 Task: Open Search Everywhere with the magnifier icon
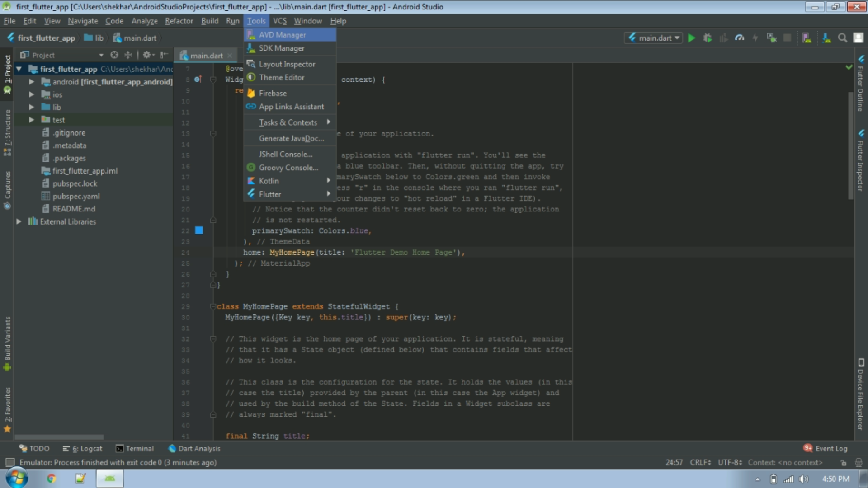coord(843,38)
